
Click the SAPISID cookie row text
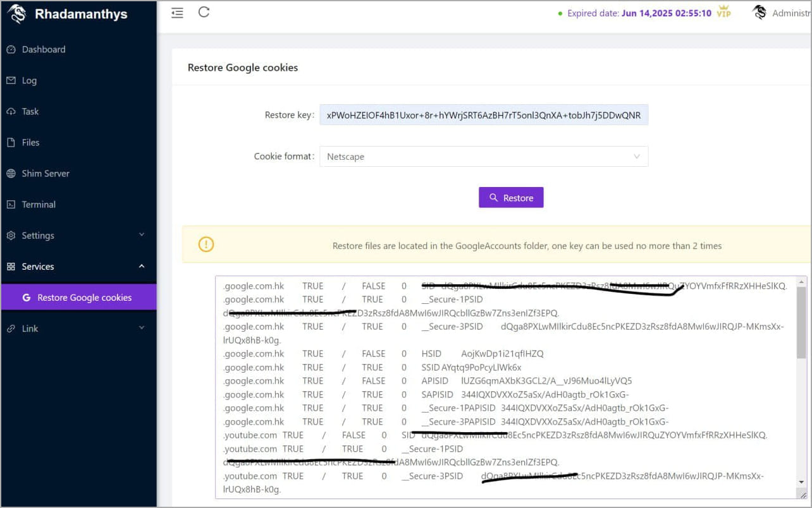[x=426, y=394]
